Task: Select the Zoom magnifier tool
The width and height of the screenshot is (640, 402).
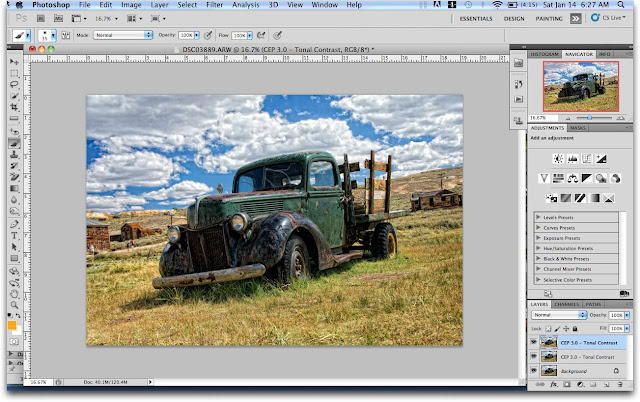Action: coord(14,305)
